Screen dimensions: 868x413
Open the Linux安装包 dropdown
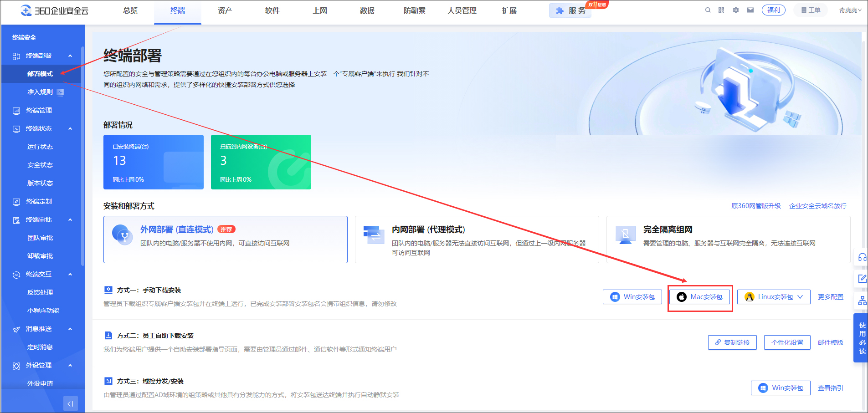(x=774, y=297)
